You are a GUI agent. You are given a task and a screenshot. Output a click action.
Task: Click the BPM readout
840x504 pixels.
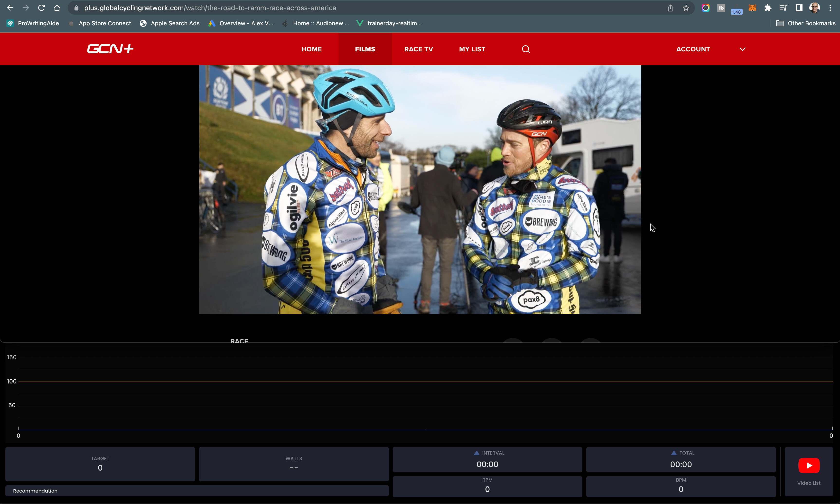point(681,486)
